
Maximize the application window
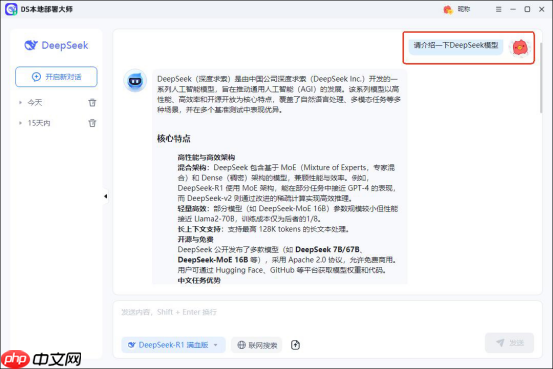[527, 10]
